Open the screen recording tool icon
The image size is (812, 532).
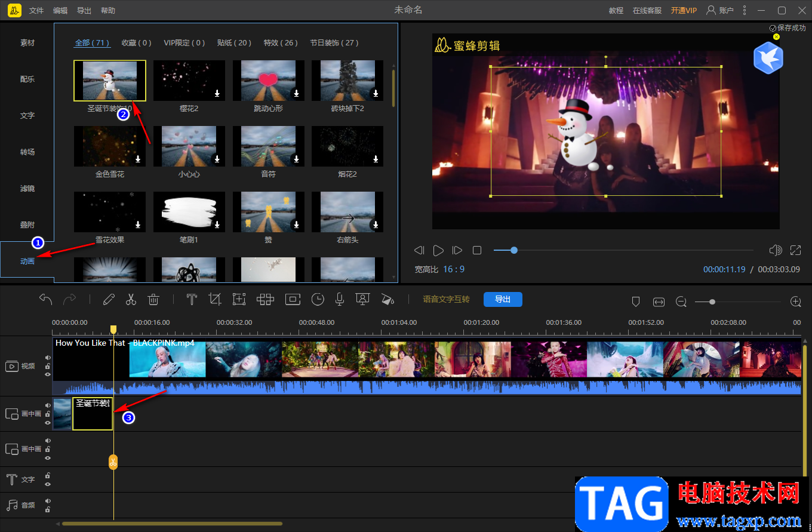[362, 300]
